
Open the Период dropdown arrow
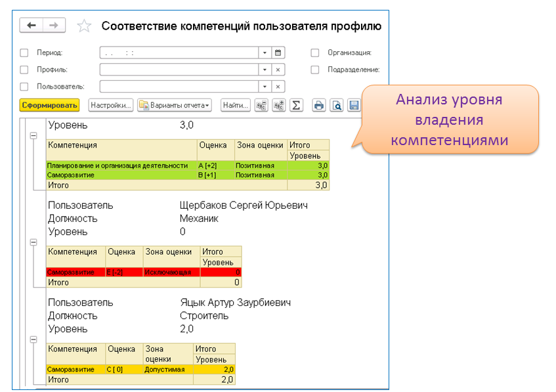[265, 53]
